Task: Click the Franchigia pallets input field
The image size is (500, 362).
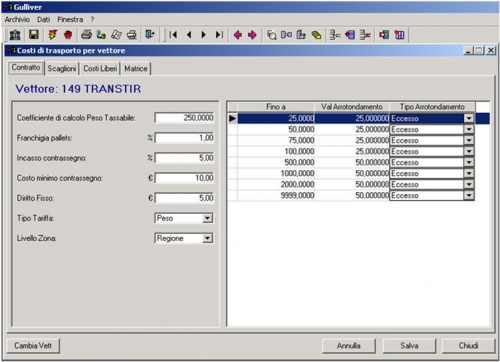Action: point(184,138)
